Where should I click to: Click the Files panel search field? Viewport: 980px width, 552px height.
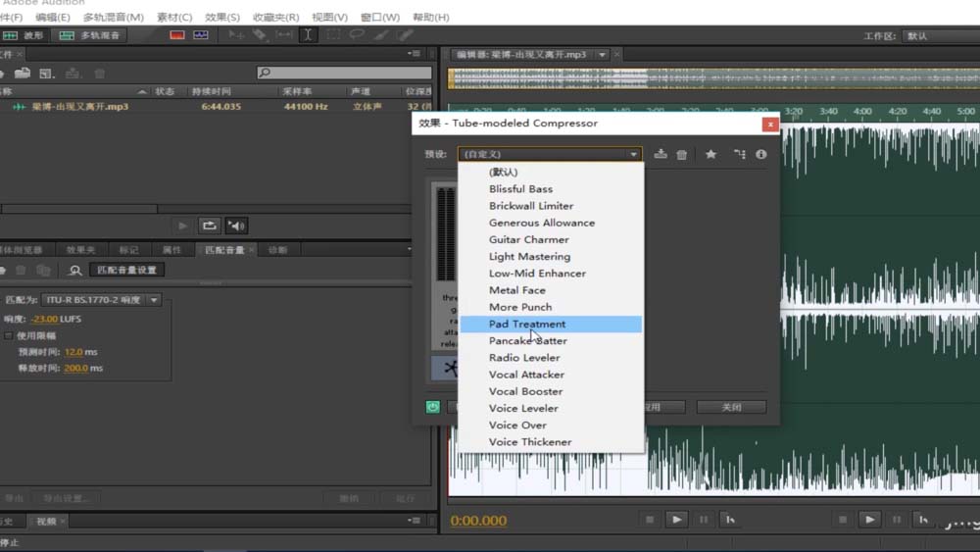[x=344, y=74]
